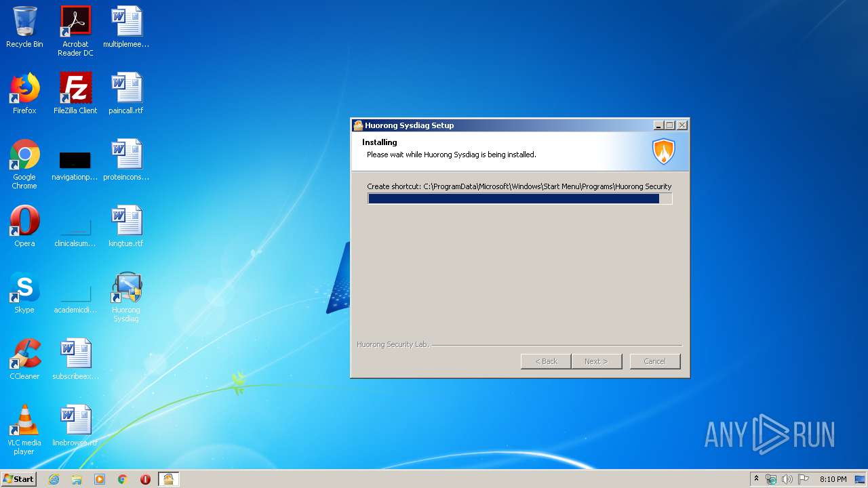Click the 'Huorong Security Lab.' footer text
Image resolution: width=868 pixels, height=488 pixels.
(x=393, y=344)
